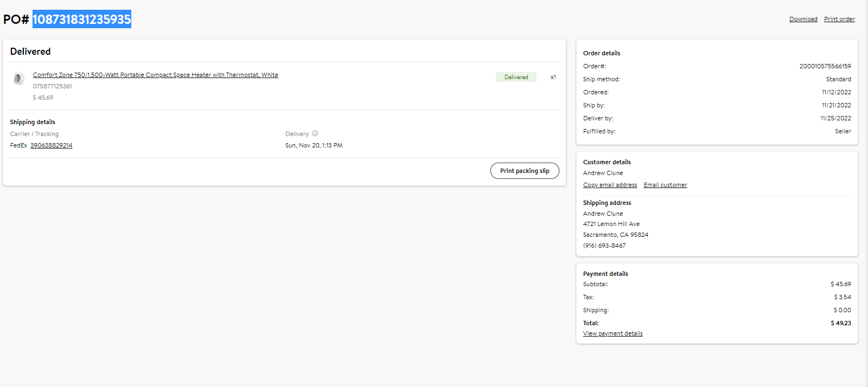Click the 4721 Lemon Hill Ave address line

pyautogui.click(x=611, y=224)
